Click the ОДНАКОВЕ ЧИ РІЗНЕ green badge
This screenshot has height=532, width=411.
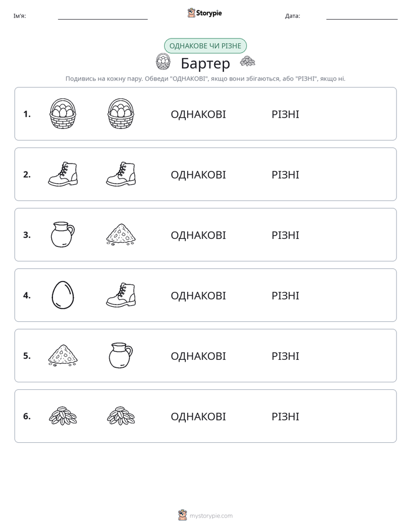(x=205, y=46)
